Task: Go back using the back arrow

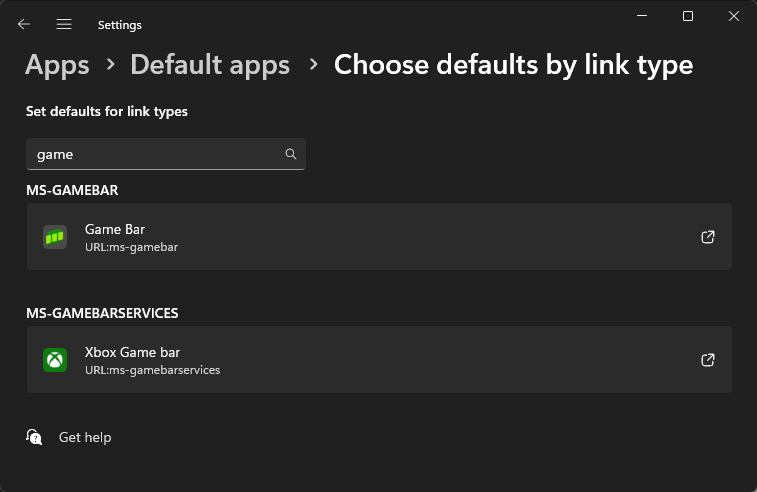Action: click(24, 24)
